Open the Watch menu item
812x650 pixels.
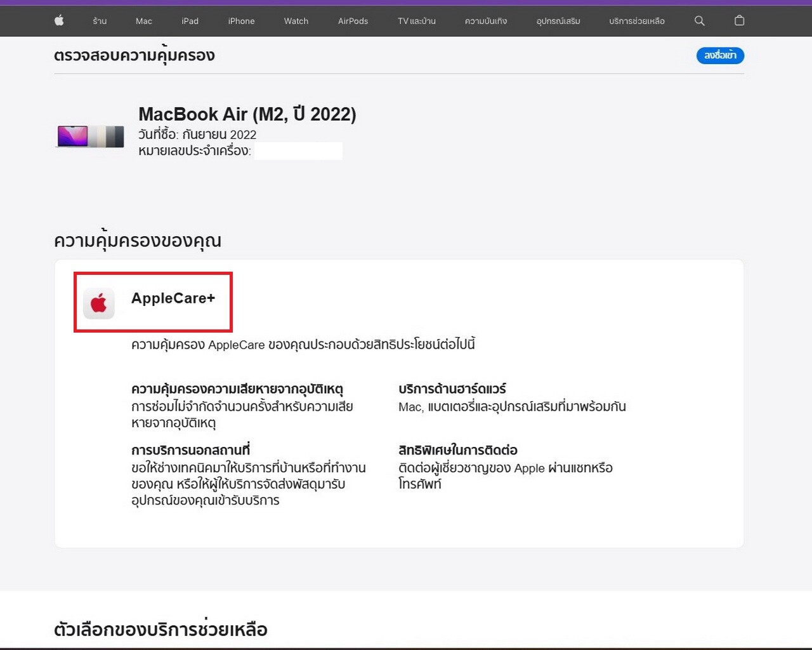pos(296,21)
